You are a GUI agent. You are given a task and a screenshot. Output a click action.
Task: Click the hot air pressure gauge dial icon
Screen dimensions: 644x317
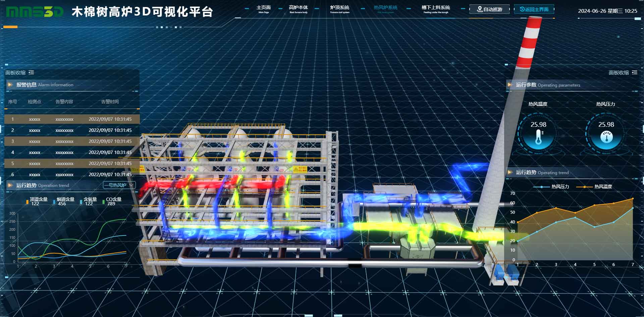(606, 137)
